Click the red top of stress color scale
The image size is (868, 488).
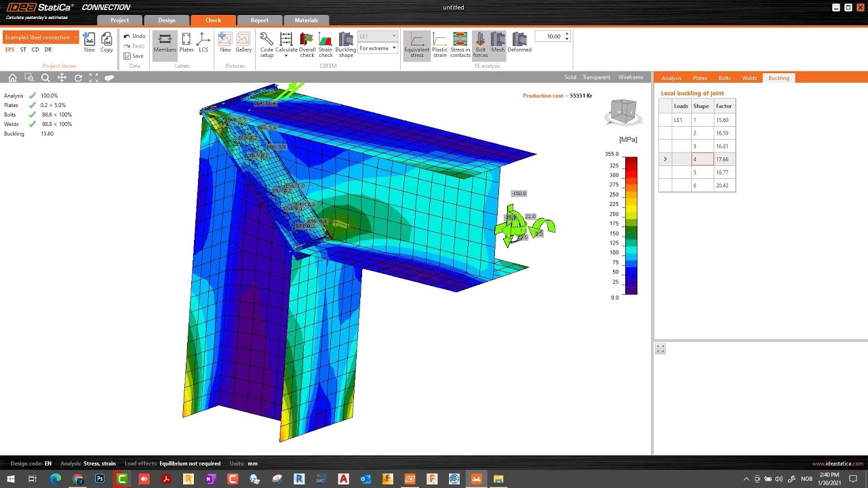coord(631,161)
